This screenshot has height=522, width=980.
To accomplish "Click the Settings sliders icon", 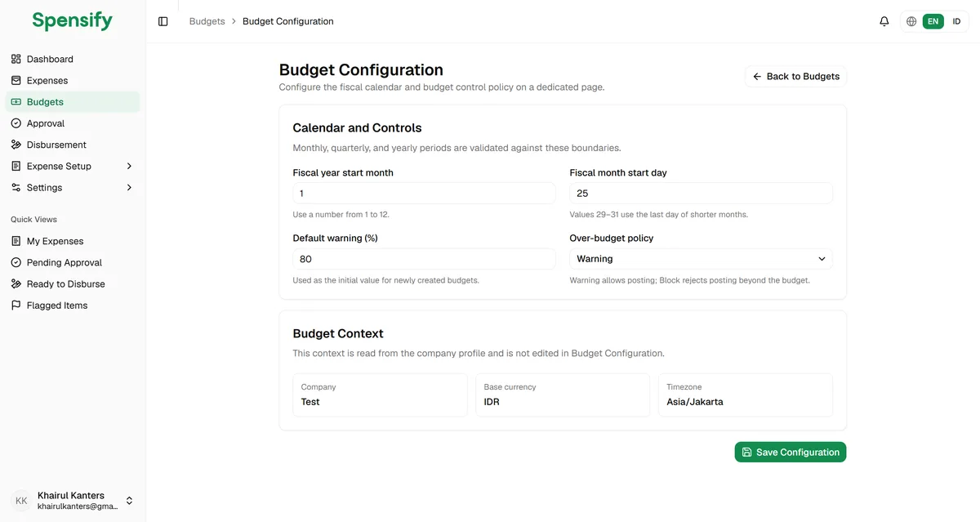I will [16, 187].
